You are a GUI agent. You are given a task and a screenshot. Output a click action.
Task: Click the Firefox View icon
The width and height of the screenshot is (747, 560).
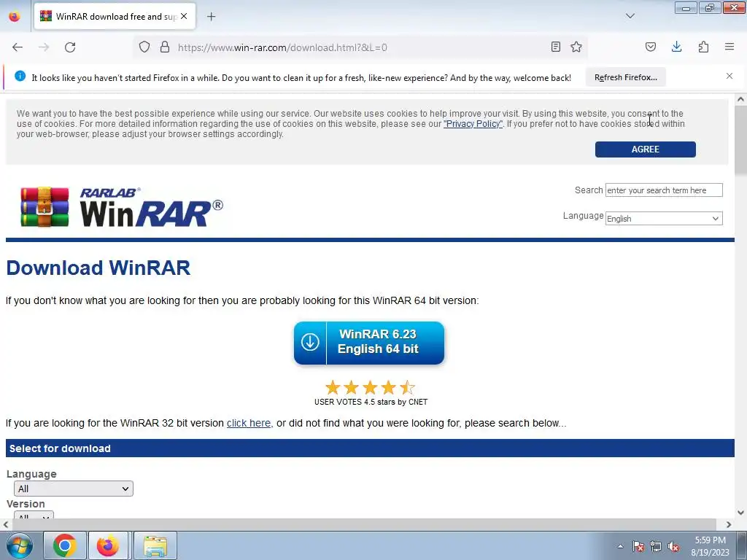pos(15,16)
